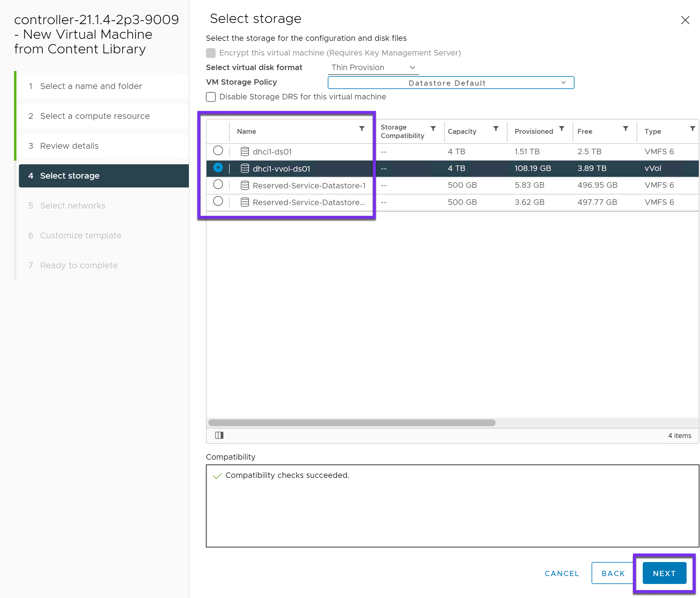Select the dhci1-ds01 radio button

218,151
